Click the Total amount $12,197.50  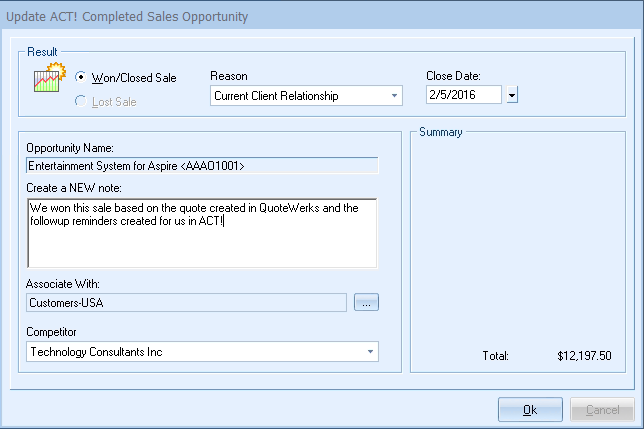coord(584,356)
